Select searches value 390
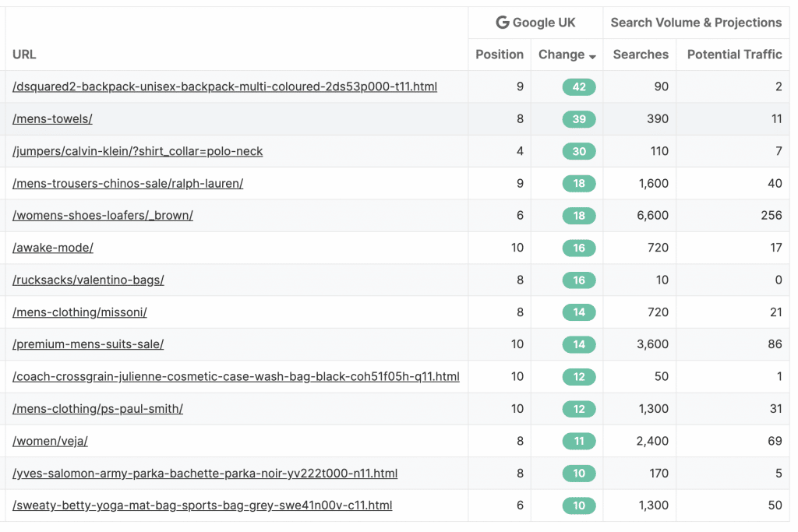This screenshot has width=798, height=532. tap(658, 119)
